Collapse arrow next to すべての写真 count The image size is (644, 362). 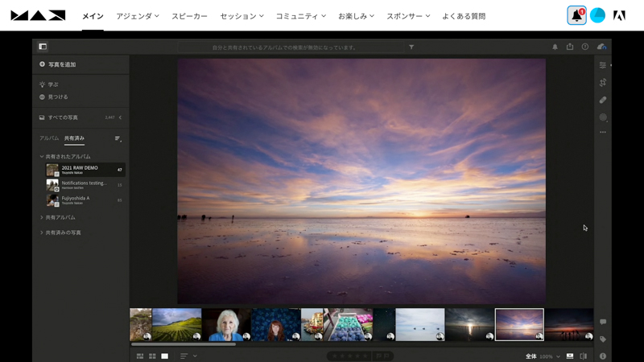120,117
